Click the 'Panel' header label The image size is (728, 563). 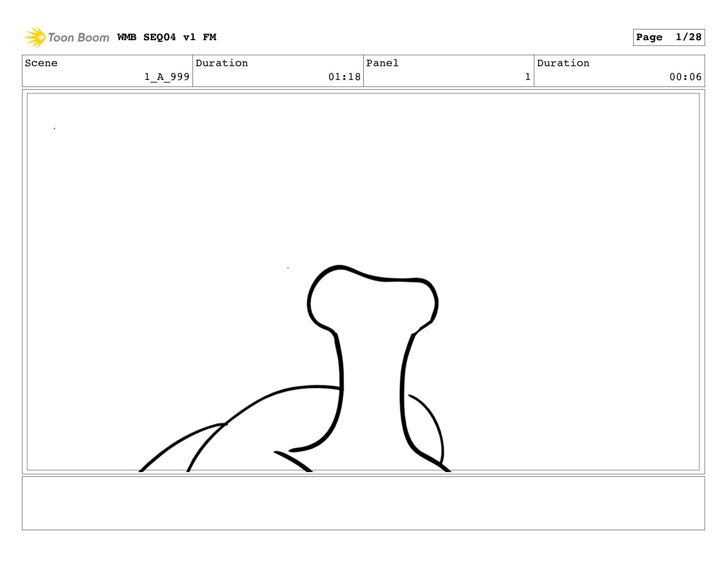383,63
